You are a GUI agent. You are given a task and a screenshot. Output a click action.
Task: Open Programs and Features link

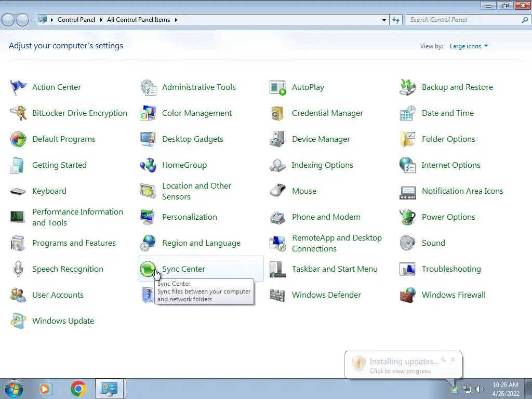74,243
